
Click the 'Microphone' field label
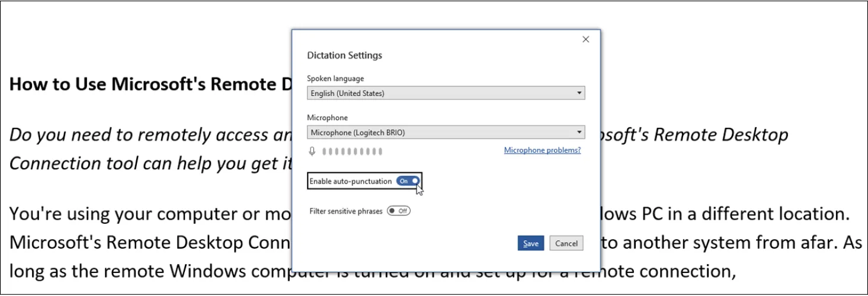(x=328, y=118)
